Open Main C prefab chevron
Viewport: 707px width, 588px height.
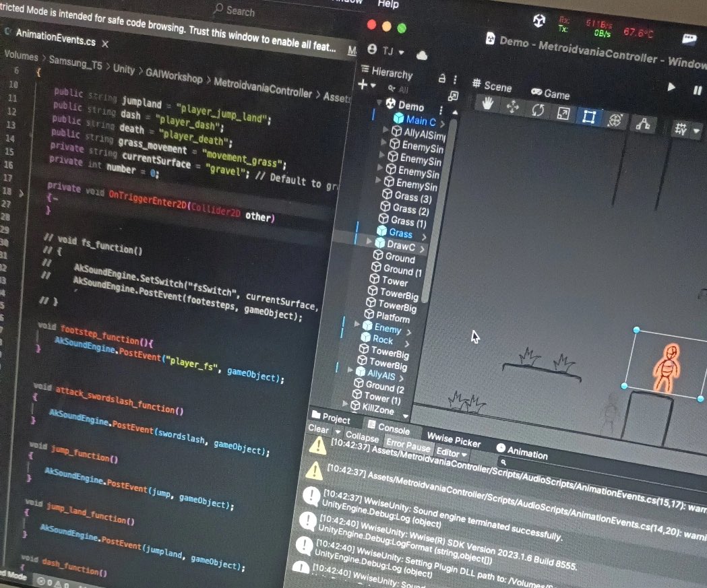coord(442,123)
